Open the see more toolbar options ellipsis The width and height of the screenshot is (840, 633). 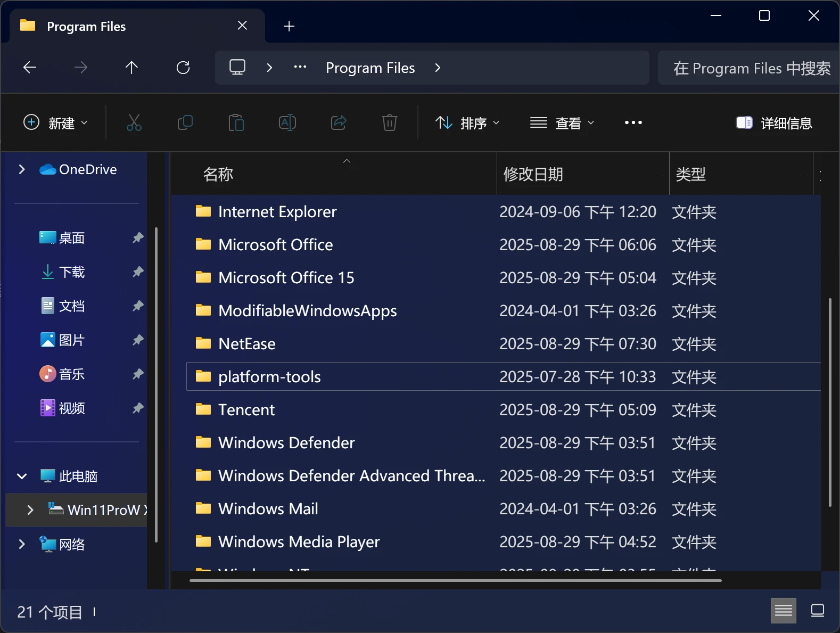(633, 123)
